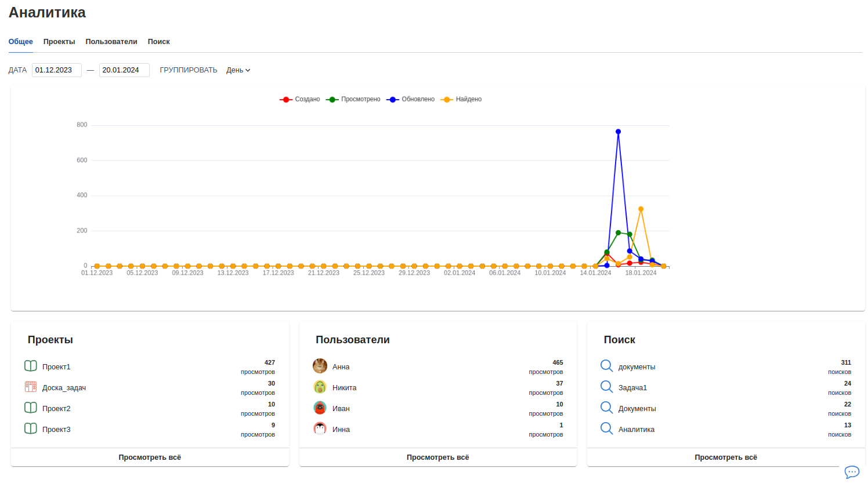Click the Доска_задач board icon

[31, 387]
